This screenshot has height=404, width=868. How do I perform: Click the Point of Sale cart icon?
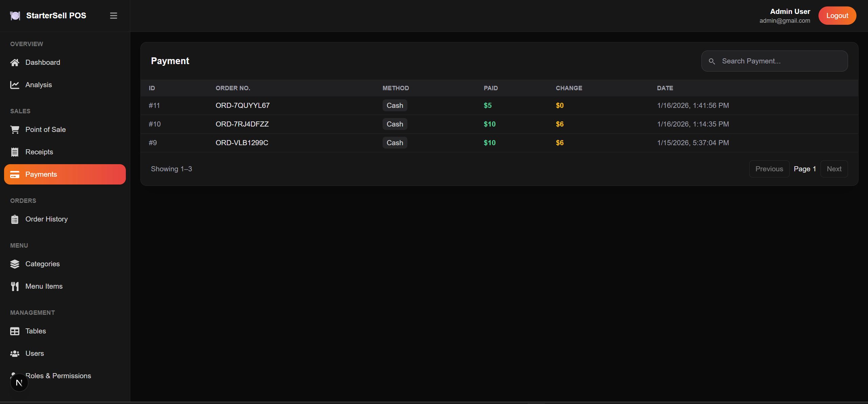(15, 130)
